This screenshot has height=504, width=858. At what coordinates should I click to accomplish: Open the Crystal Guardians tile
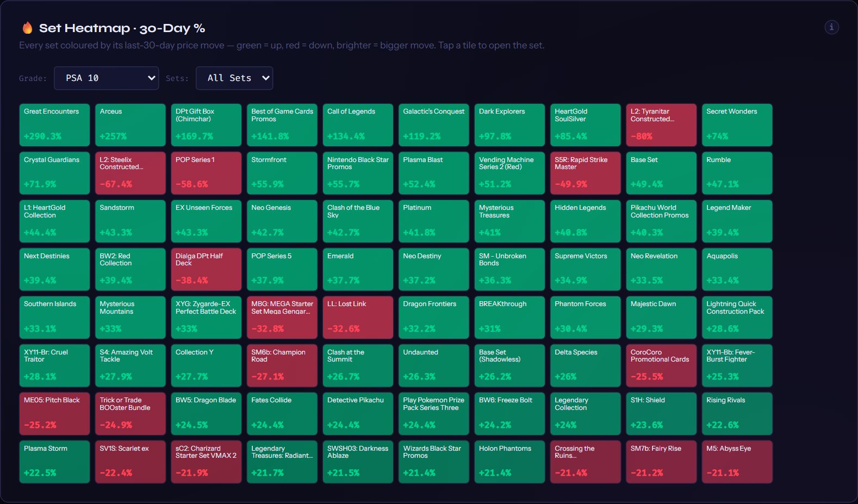tap(54, 173)
